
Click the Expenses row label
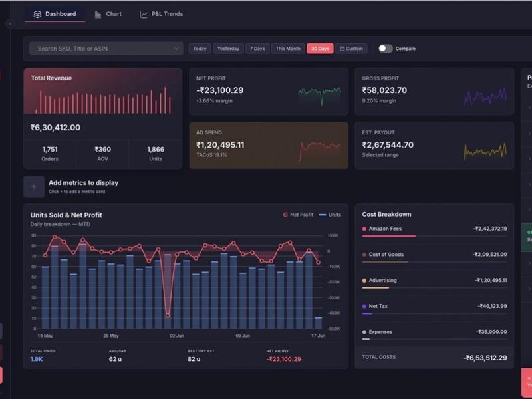point(380,332)
